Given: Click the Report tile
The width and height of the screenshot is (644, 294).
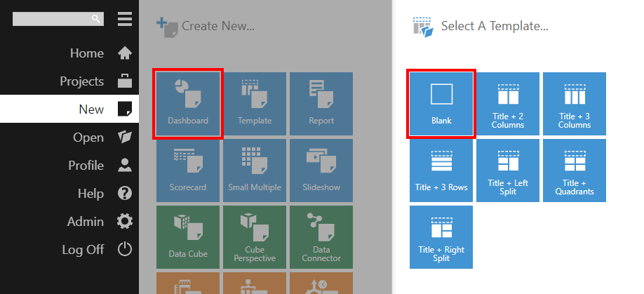Looking at the screenshot, I should (321, 104).
